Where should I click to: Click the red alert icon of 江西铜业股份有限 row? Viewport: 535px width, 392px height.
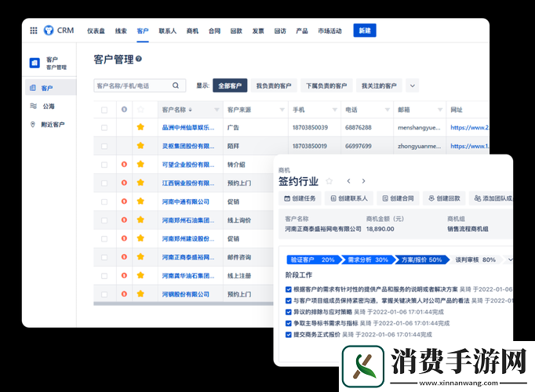click(x=124, y=183)
